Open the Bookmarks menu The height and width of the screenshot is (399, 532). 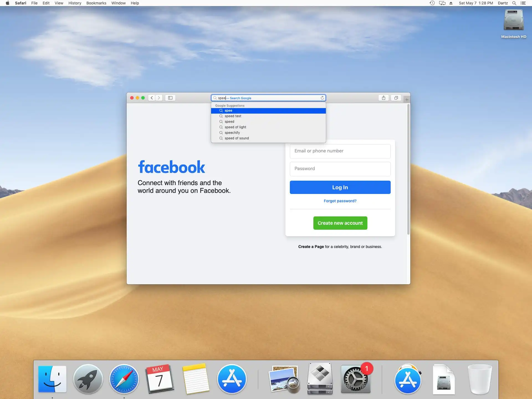(x=96, y=3)
